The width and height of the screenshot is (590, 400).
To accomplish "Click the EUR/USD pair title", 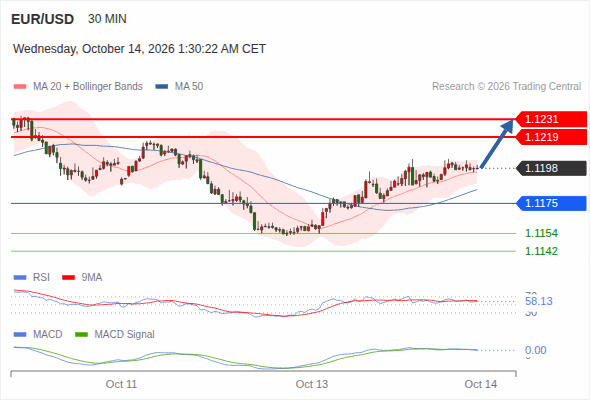I will (43, 19).
